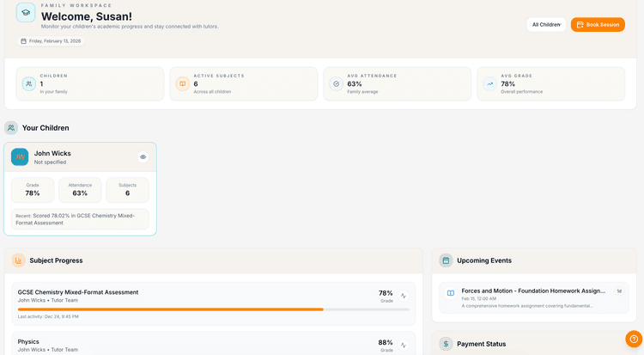This screenshot has width=644, height=355.
Task: Click Subjects 6 tile on John Wicks card
Action: coord(127,190)
